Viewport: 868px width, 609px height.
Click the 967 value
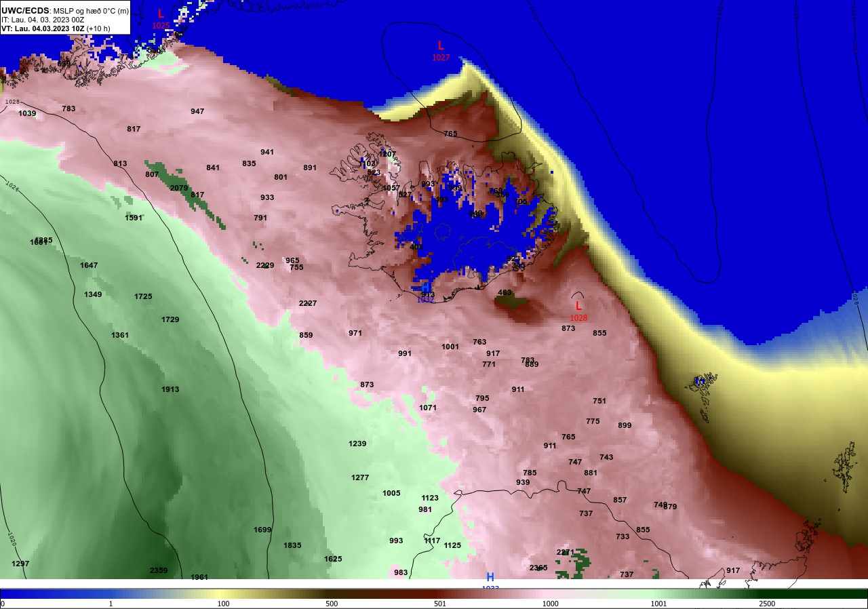(479, 410)
